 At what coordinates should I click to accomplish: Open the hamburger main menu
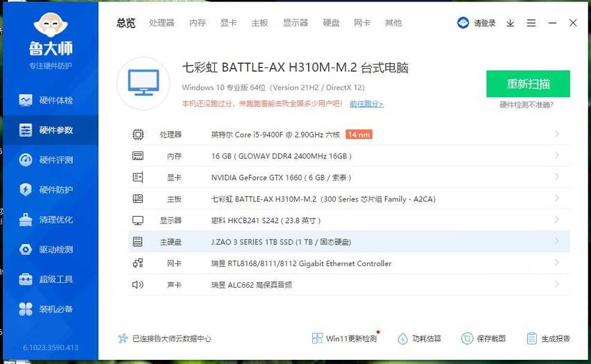point(531,23)
